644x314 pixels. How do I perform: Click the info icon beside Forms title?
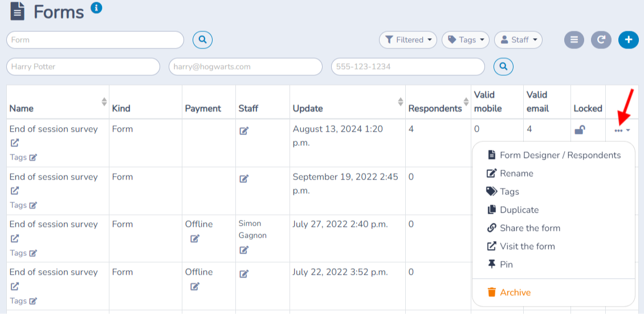point(96,8)
